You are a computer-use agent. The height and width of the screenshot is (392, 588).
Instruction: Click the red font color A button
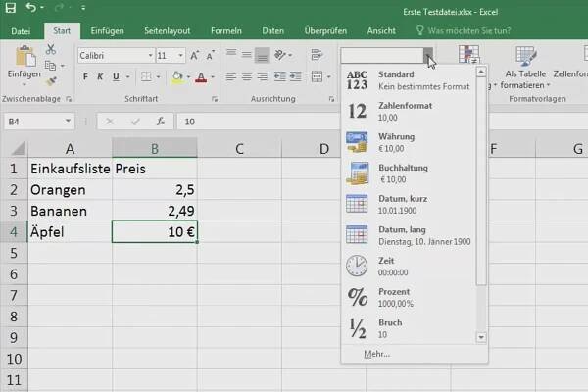200,76
